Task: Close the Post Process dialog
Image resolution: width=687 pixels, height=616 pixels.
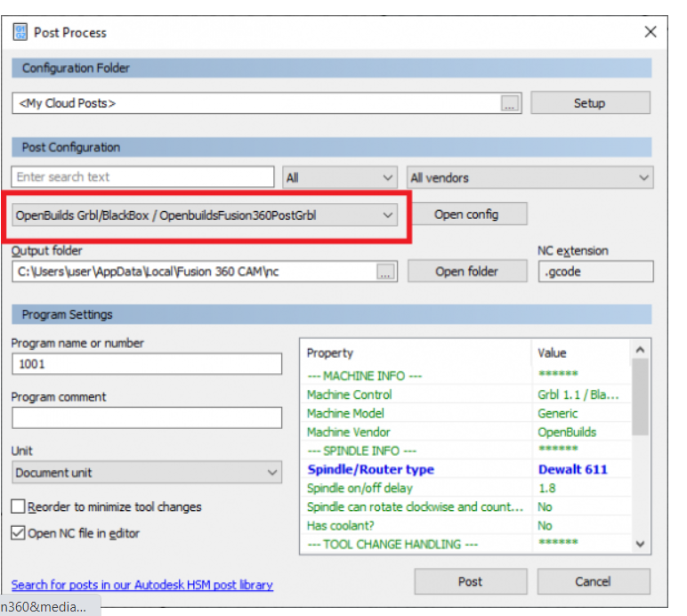Action: pos(651,32)
